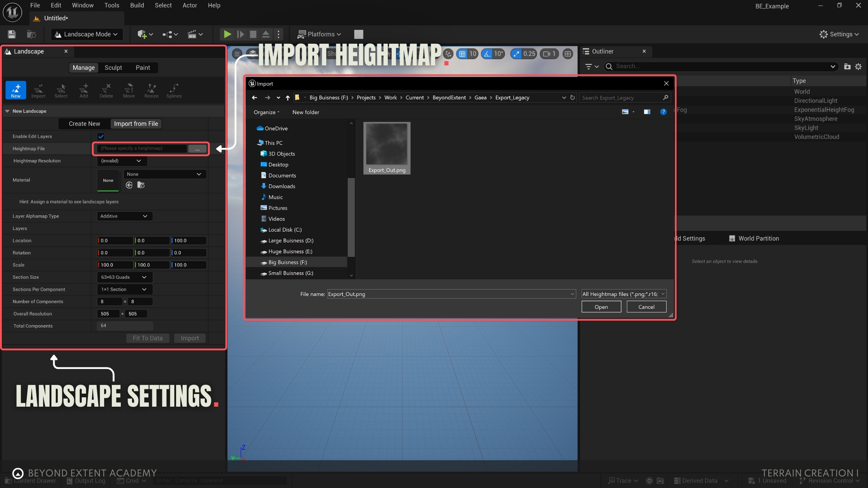Open the Organize menu in Import dialog
This screenshot has height=488, width=868.
tap(266, 112)
